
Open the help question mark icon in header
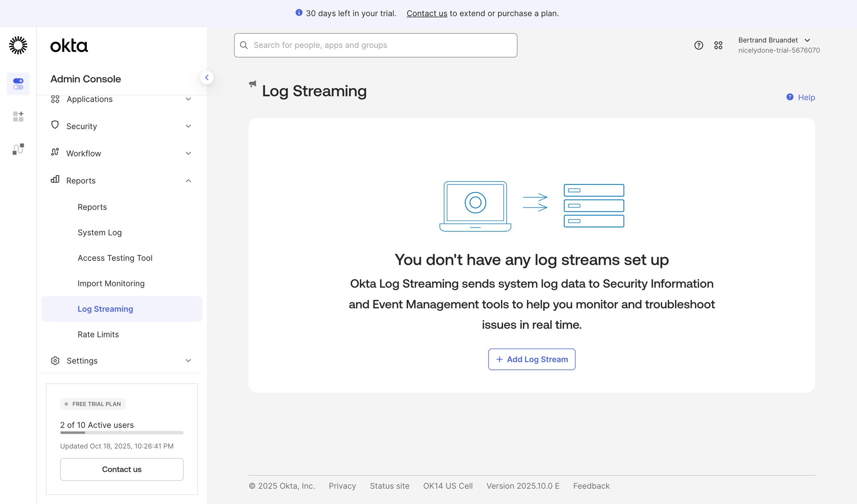coord(698,45)
